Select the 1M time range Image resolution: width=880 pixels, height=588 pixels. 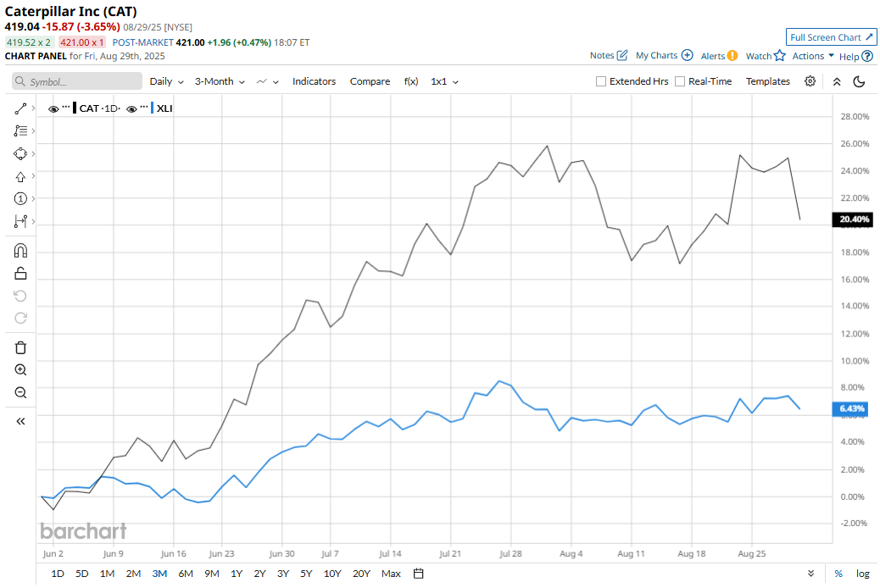(107, 574)
